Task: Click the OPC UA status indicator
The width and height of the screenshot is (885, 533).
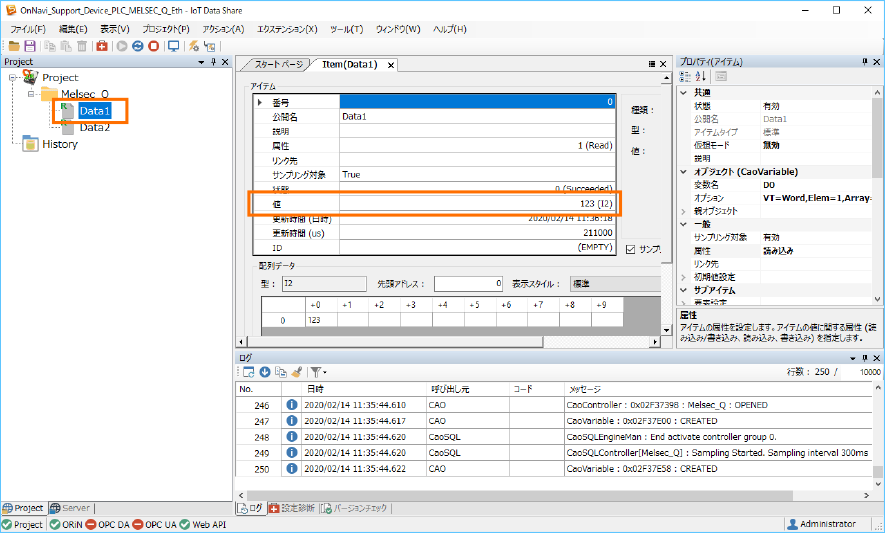Action: [x=155, y=525]
